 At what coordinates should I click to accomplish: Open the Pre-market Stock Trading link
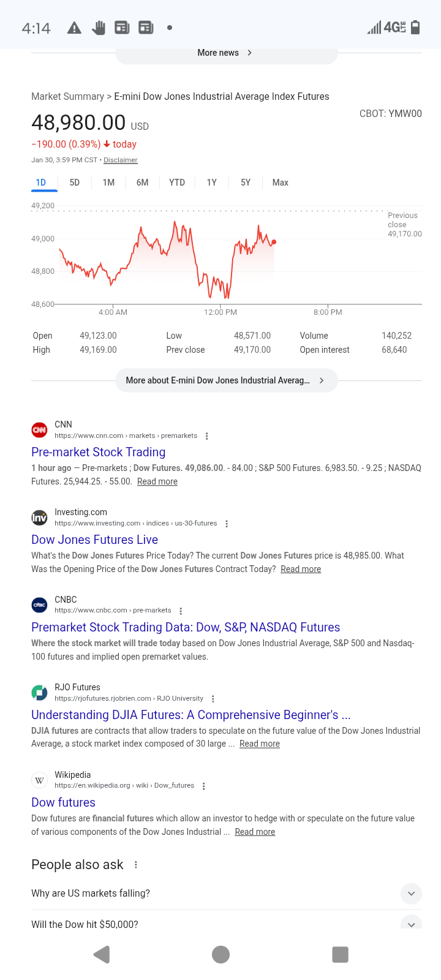pyautogui.click(x=99, y=452)
